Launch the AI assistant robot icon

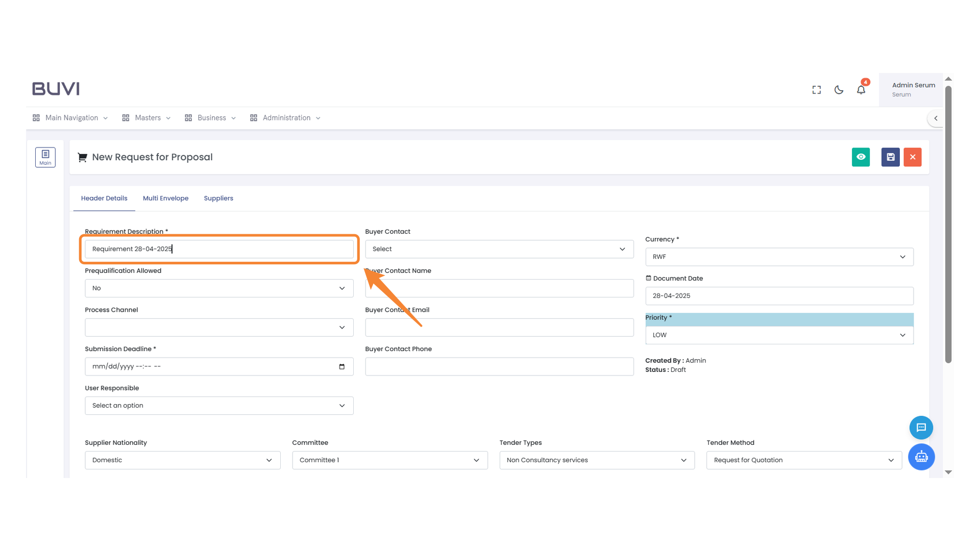(x=921, y=457)
